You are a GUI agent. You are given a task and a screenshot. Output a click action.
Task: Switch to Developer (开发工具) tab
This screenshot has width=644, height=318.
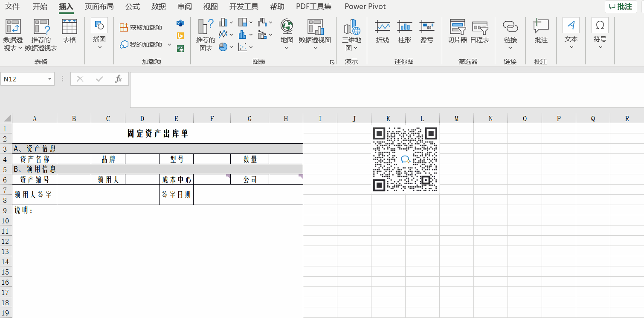tap(244, 6)
